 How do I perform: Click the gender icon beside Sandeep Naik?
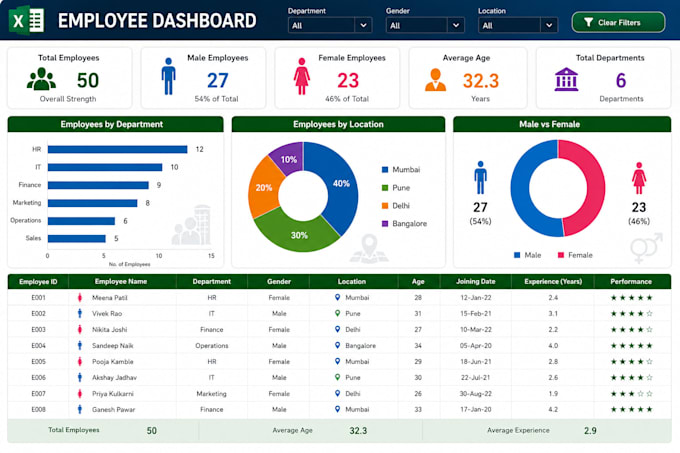(80, 345)
